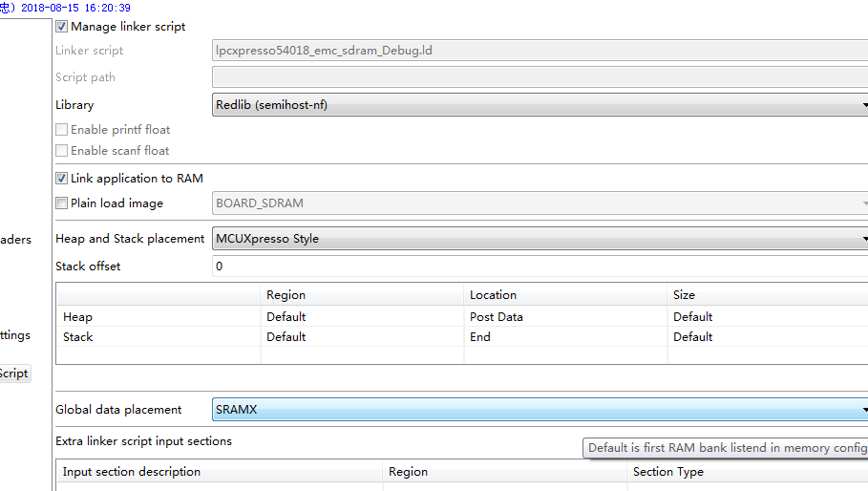The image size is (868, 491).
Task: Uncheck Link application to RAM
Action: click(x=61, y=179)
